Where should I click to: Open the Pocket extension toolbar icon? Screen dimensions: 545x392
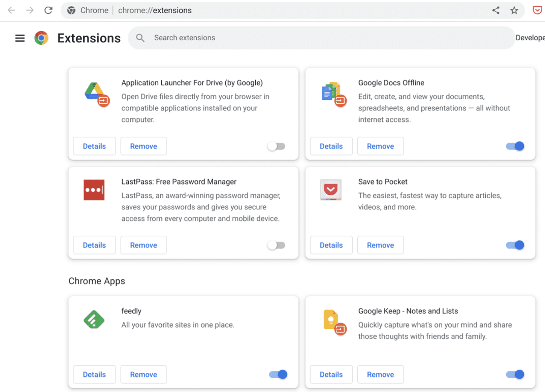[x=537, y=10]
